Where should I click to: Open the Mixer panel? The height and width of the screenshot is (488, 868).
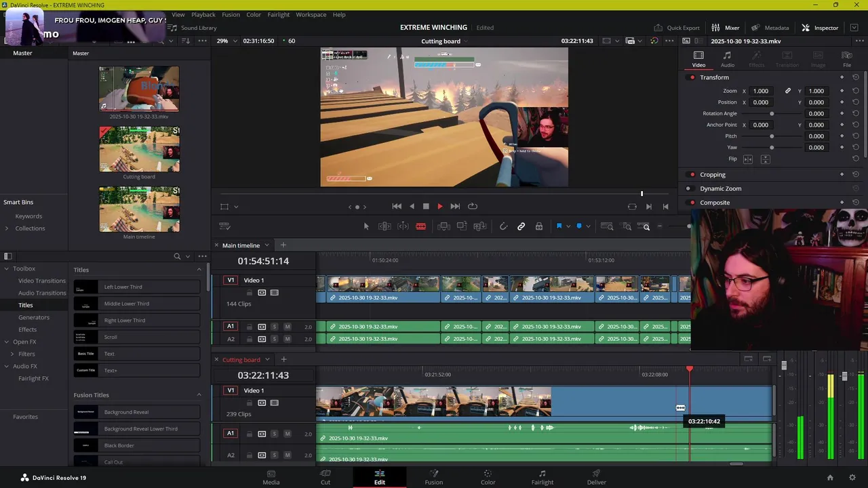pos(725,28)
